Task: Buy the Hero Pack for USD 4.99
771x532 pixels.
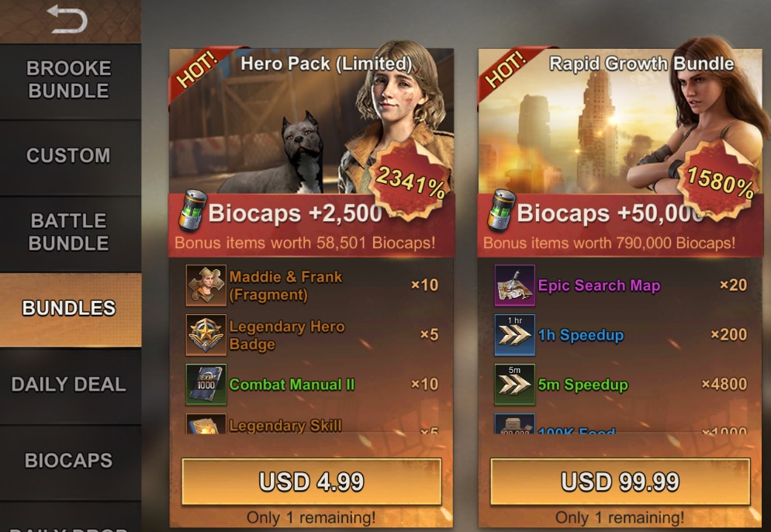Action: pos(312,482)
